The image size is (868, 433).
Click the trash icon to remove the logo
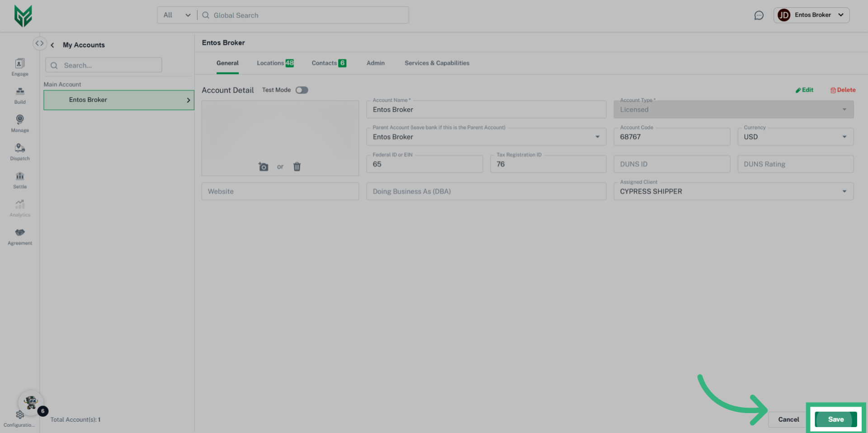pos(297,167)
